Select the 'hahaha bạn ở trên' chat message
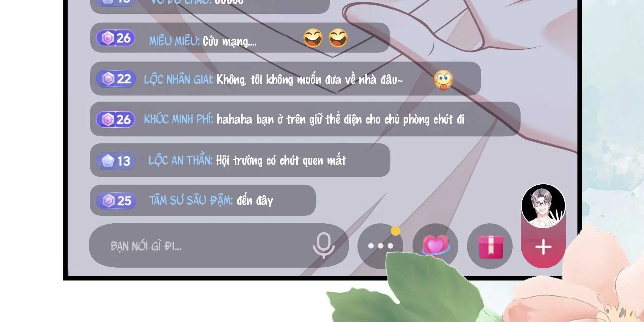Image resolution: width=644 pixels, height=322 pixels. [x=305, y=119]
